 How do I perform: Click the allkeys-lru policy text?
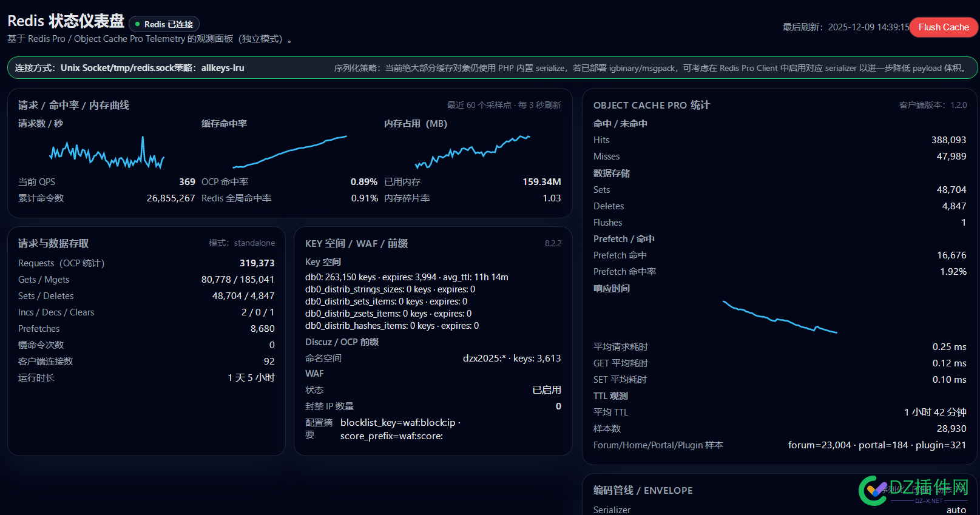coord(223,68)
